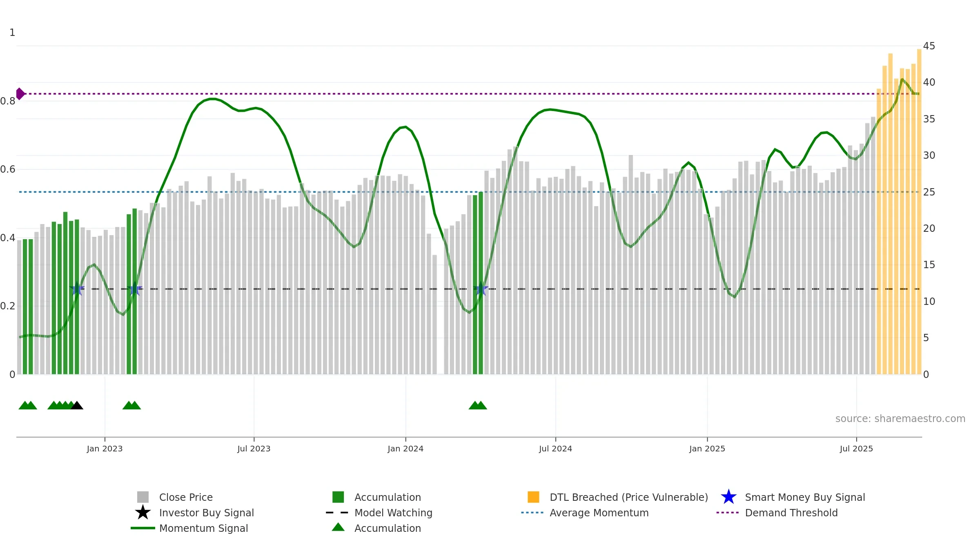Click the dotted blue Average Momentum legend line

coord(532,513)
